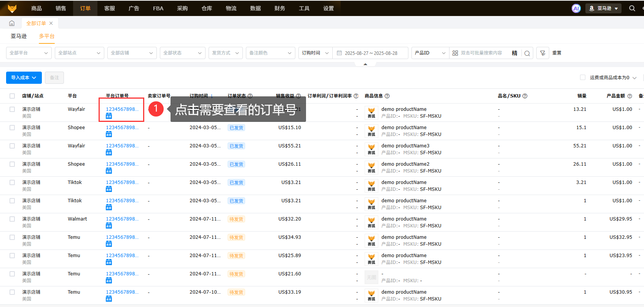Switch to the 亚马逊 tab

coord(19,36)
